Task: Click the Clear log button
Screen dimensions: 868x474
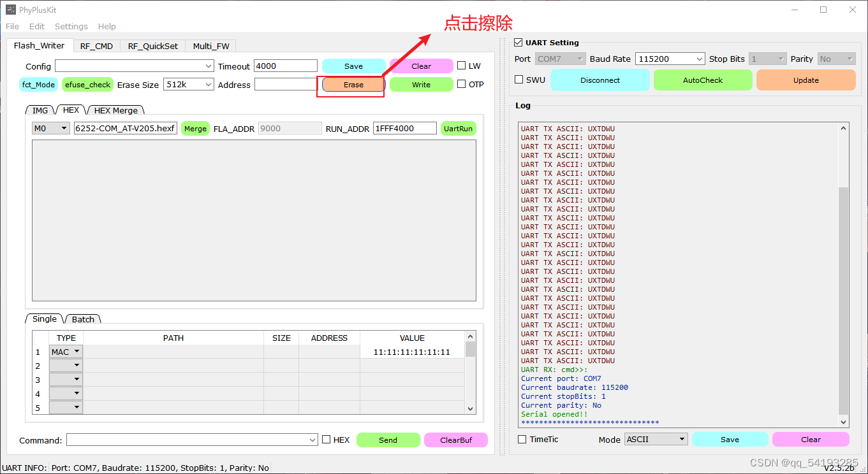Action: coord(811,440)
